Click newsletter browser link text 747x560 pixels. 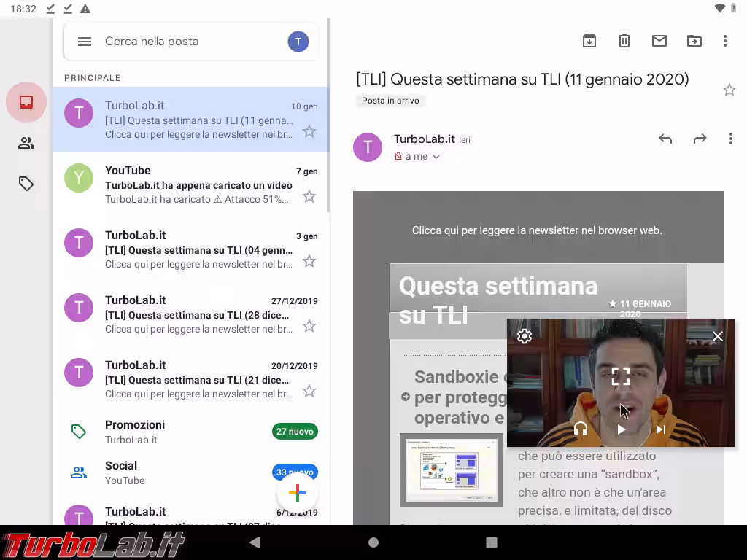point(537,230)
